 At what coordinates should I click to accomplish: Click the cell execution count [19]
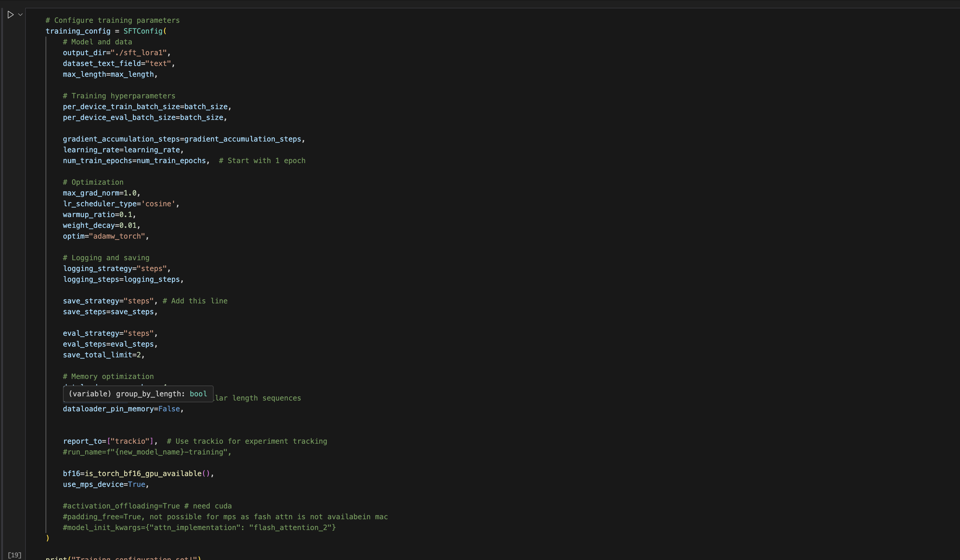click(x=14, y=555)
